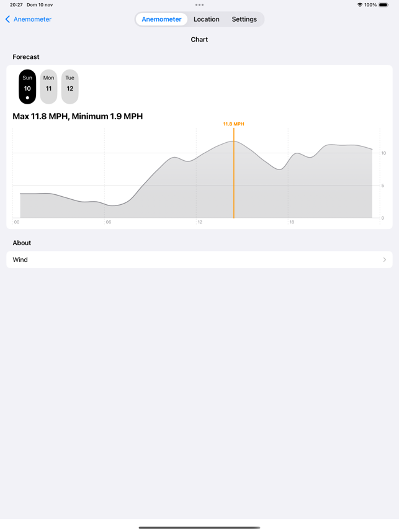Open the Wind about entry
The width and height of the screenshot is (399, 532).
pyautogui.click(x=200, y=259)
